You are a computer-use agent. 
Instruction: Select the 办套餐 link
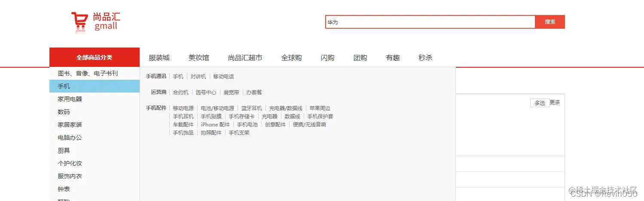(x=254, y=92)
